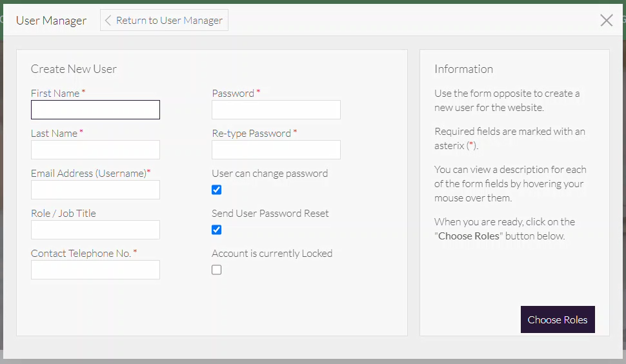
Task: Click the back chevron beside Return to User Manager
Action: click(108, 21)
